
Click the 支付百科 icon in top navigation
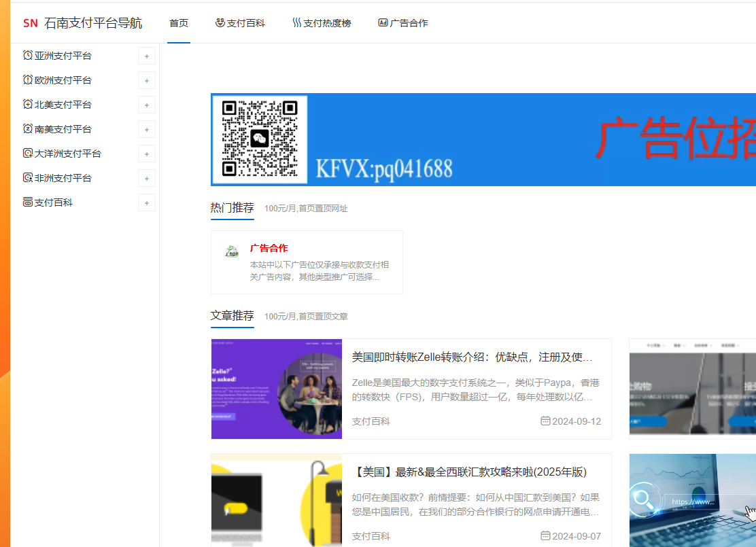[x=220, y=22]
